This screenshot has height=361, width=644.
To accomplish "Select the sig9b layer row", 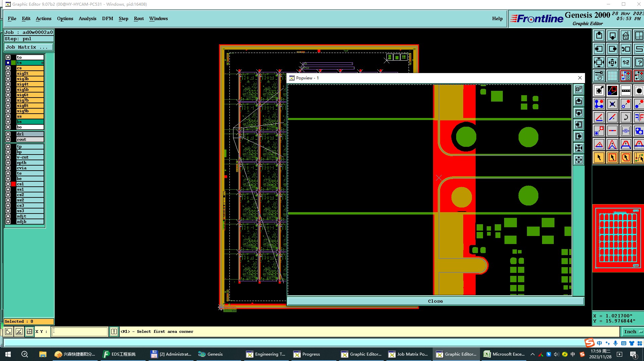I will [30, 111].
